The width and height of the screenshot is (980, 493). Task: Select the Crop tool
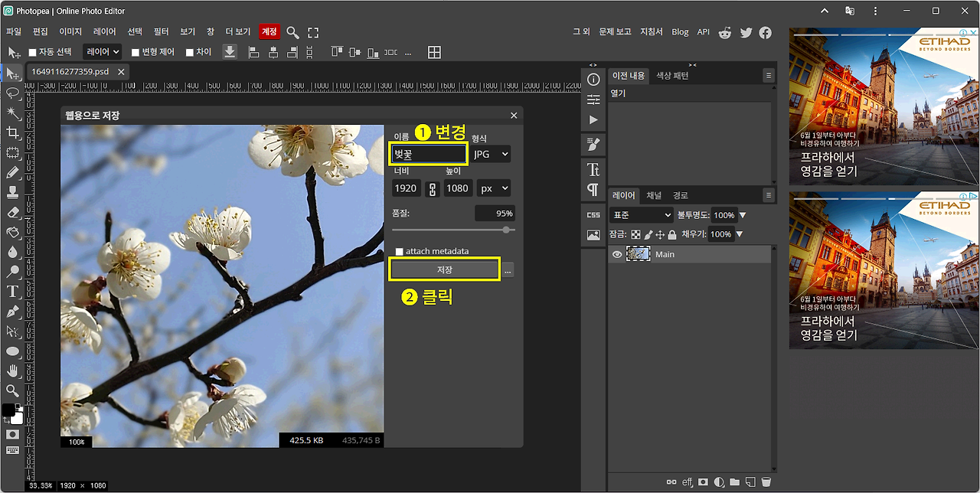coord(13,133)
